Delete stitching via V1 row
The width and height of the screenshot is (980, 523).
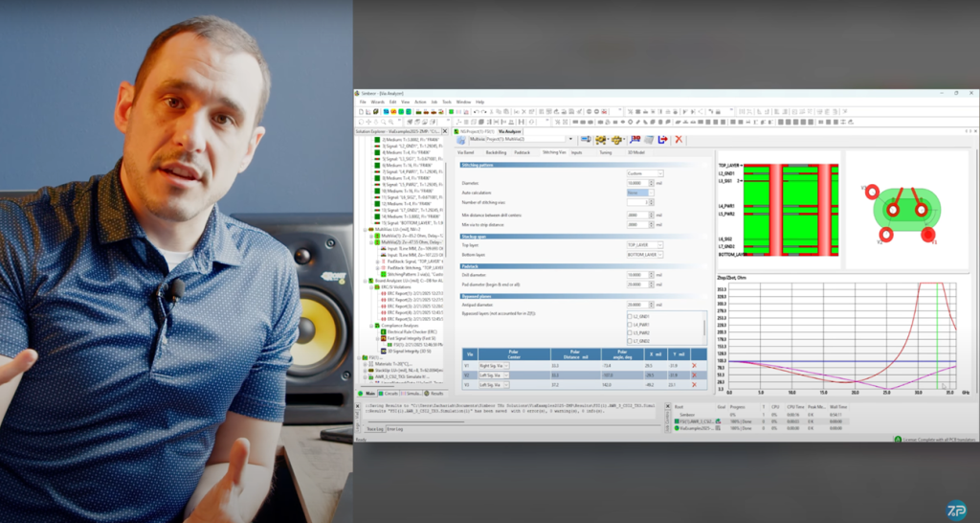click(694, 366)
